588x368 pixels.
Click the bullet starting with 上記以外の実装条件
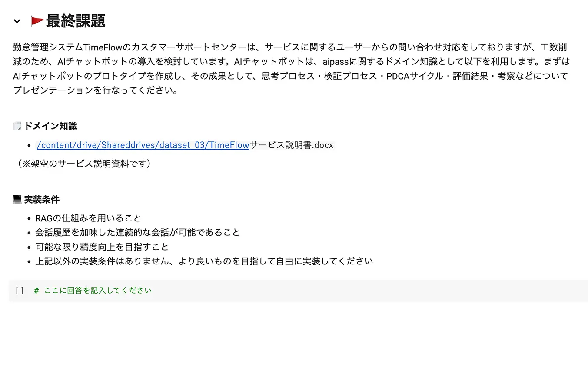[204, 261]
